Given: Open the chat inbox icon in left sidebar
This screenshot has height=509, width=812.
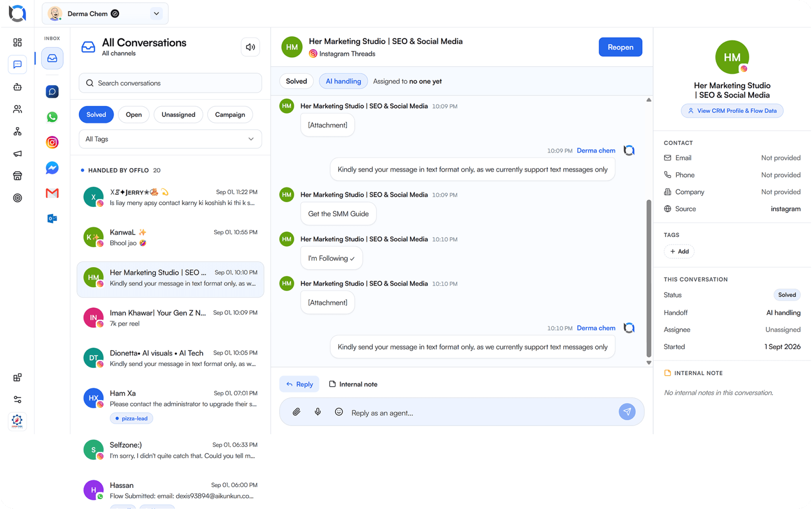Looking at the screenshot, I should point(17,64).
